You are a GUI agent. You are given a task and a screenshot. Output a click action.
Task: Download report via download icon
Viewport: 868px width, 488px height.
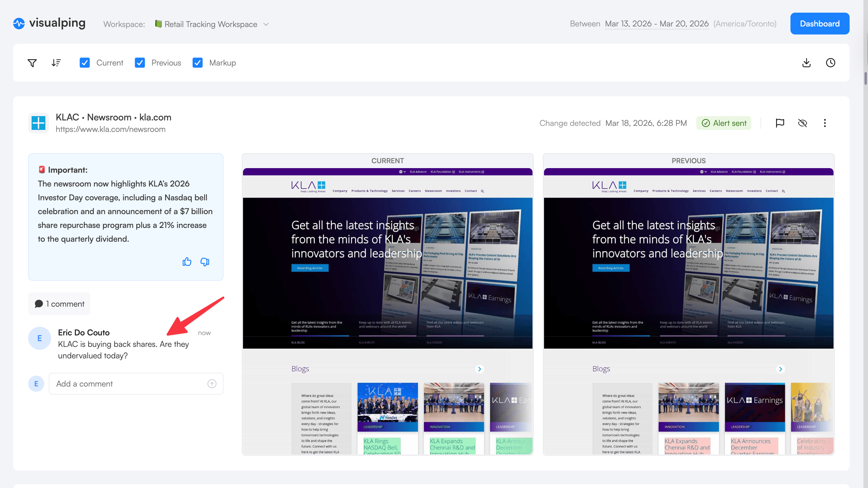(x=806, y=63)
